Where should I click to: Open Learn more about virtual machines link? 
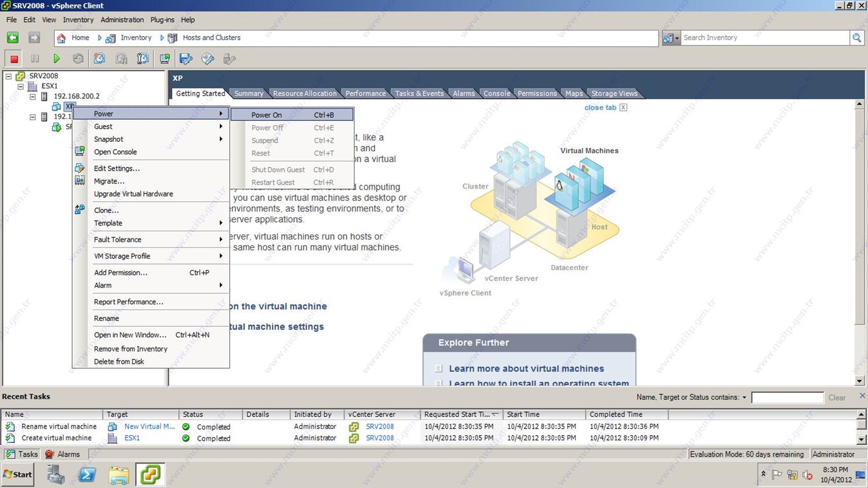(526, 369)
